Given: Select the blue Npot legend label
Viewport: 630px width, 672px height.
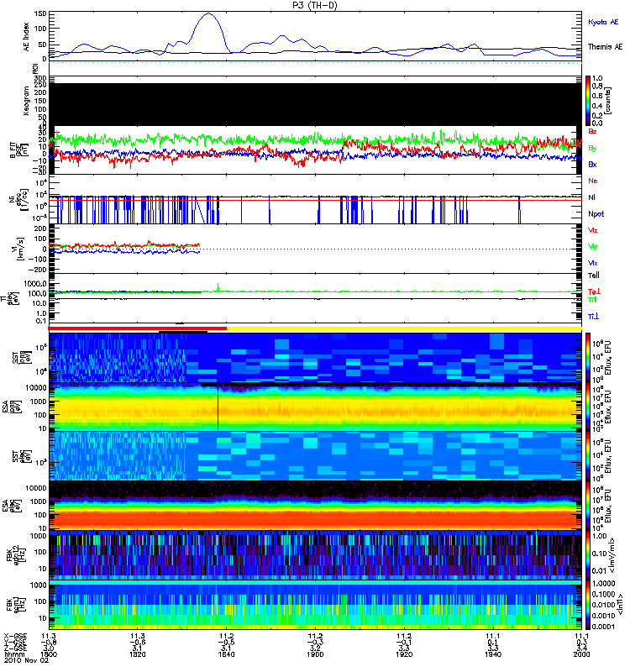Looking at the screenshot, I should [x=596, y=214].
